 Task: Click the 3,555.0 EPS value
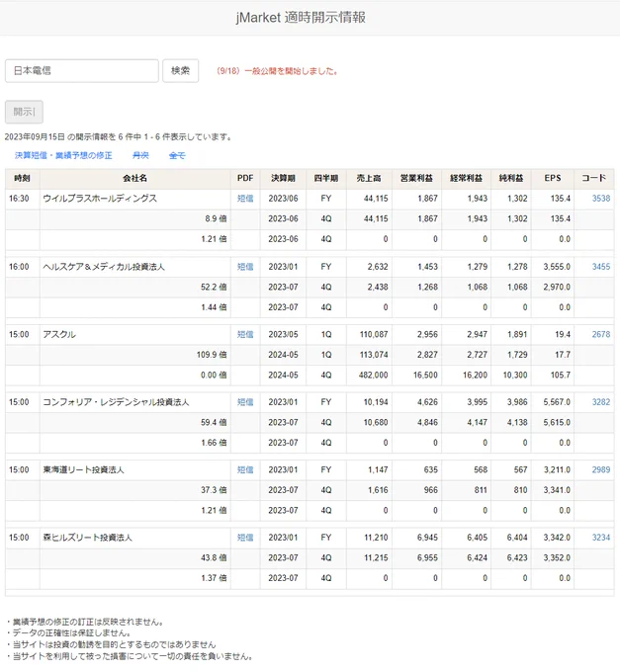point(557,267)
